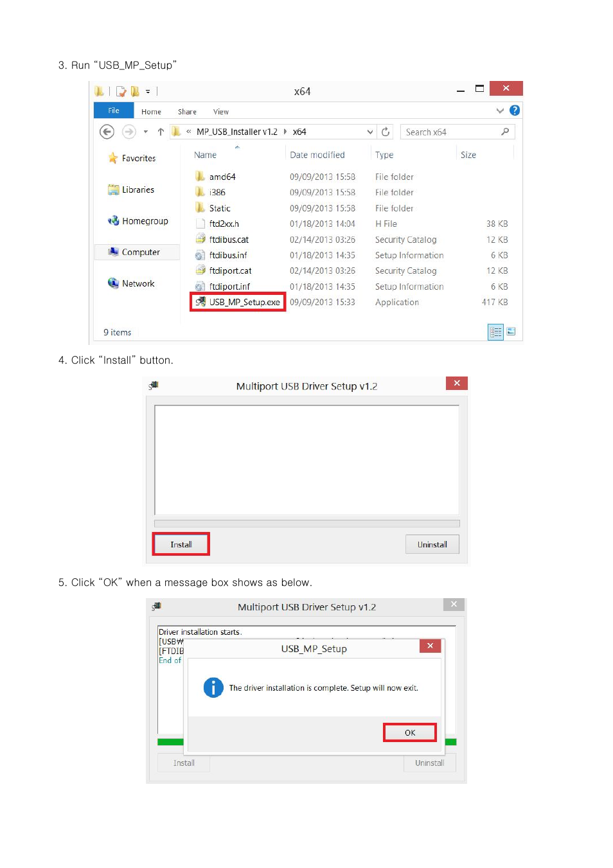Screen dimensions: 613x868
Task: Select the ftdiport.inf setup file icon
Action: pyautogui.click(x=200, y=287)
